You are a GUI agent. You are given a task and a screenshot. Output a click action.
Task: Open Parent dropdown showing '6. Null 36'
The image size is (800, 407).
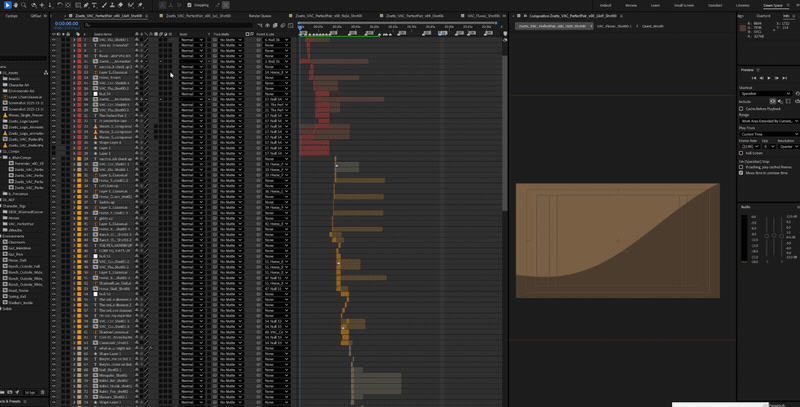pyautogui.click(x=277, y=39)
